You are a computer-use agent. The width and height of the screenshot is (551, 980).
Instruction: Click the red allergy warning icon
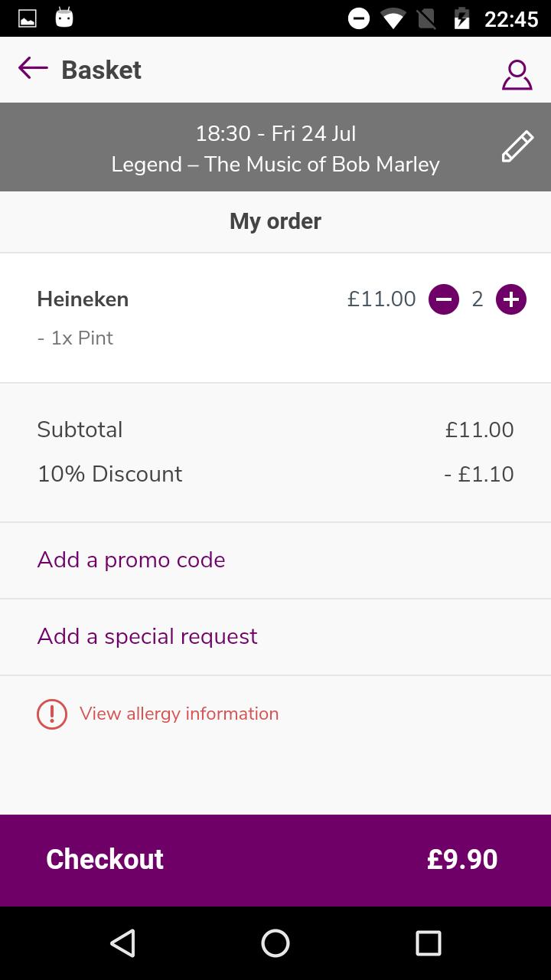(x=52, y=714)
